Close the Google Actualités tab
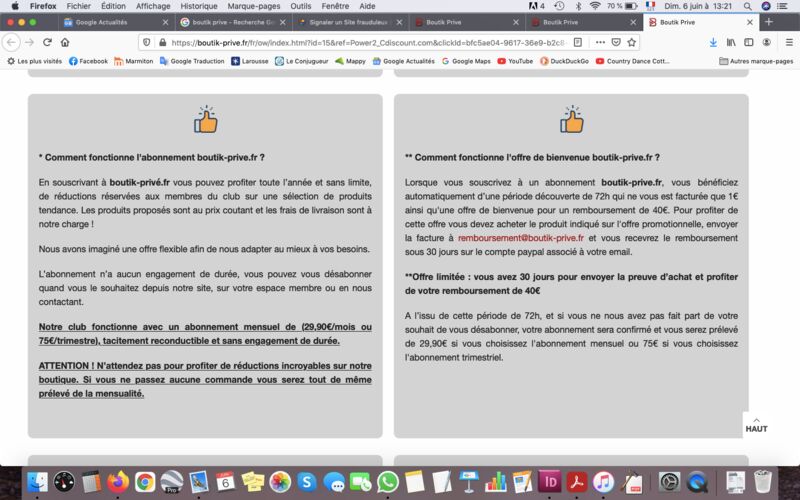The image size is (800, 500). 165,22
